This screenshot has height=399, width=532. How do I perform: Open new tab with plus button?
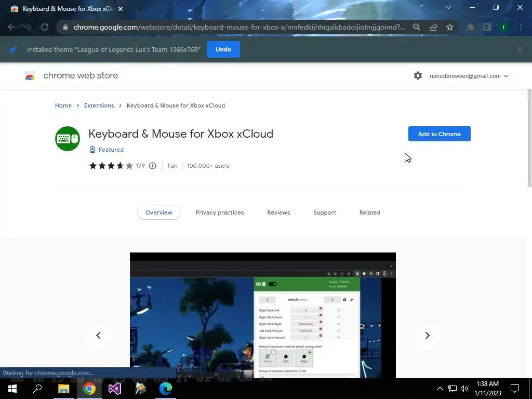[x=140, y=9]
